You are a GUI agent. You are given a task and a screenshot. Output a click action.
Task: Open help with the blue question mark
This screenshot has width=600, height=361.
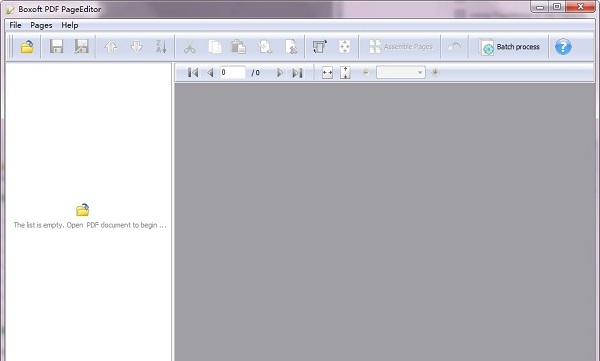(x=563, y=47)
